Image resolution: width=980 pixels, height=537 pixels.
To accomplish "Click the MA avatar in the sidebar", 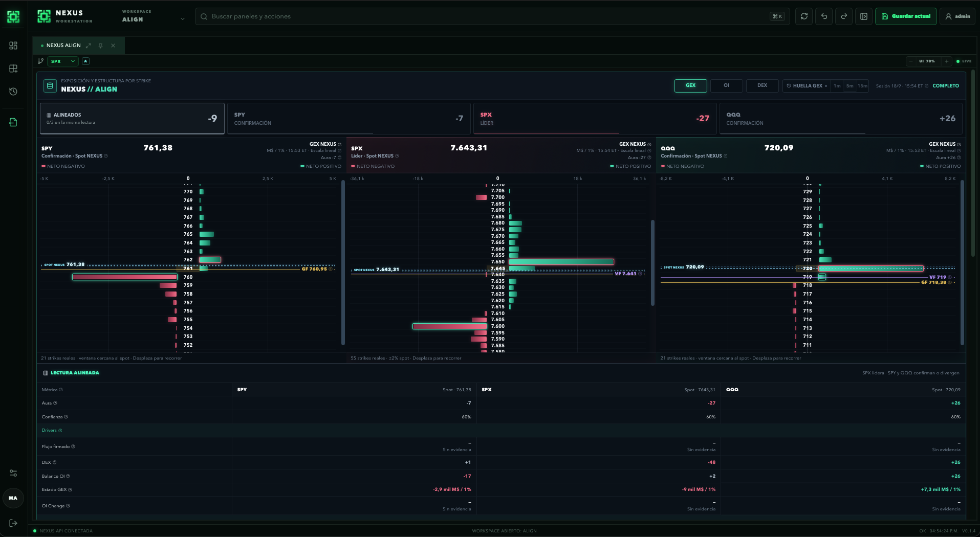I will point(13,498).
